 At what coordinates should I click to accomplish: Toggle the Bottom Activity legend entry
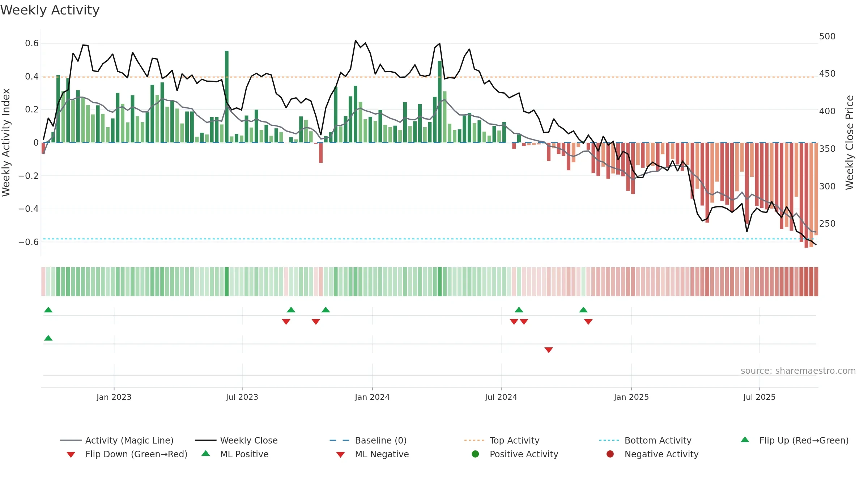coord(645,440)
